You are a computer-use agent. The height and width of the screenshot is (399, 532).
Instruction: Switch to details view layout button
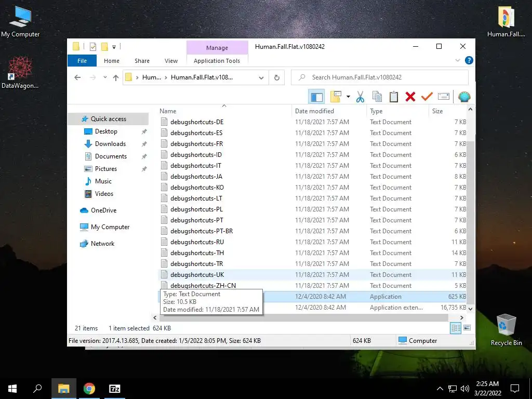click(456, 328)
